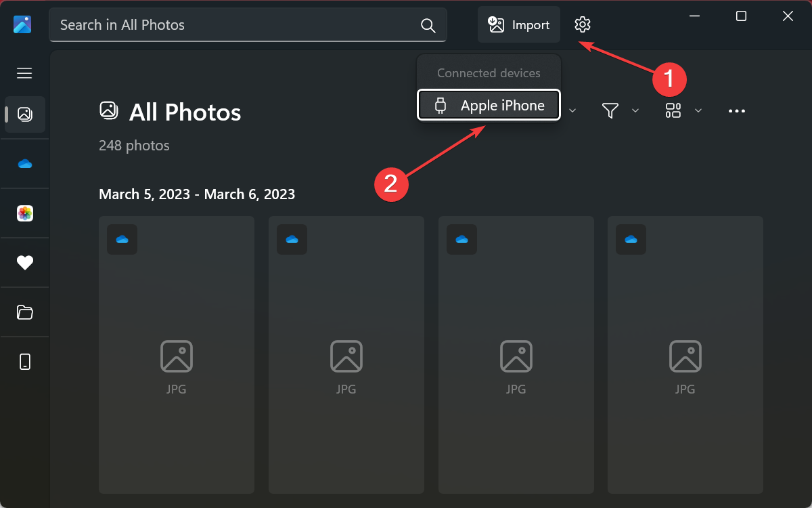812x508 pixels.
Task: Expand the gallery layout dropdown chevron
Action: pyautogui.click(x=698, y=110)
